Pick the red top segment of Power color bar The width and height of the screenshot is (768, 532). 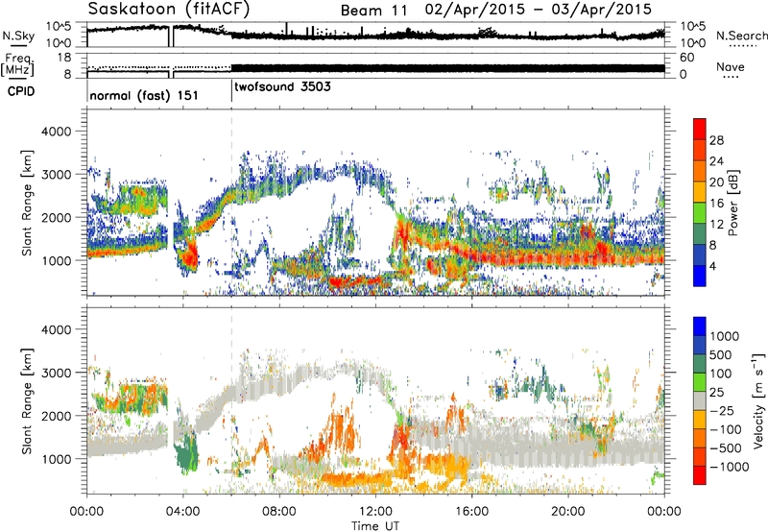(700, 129)
